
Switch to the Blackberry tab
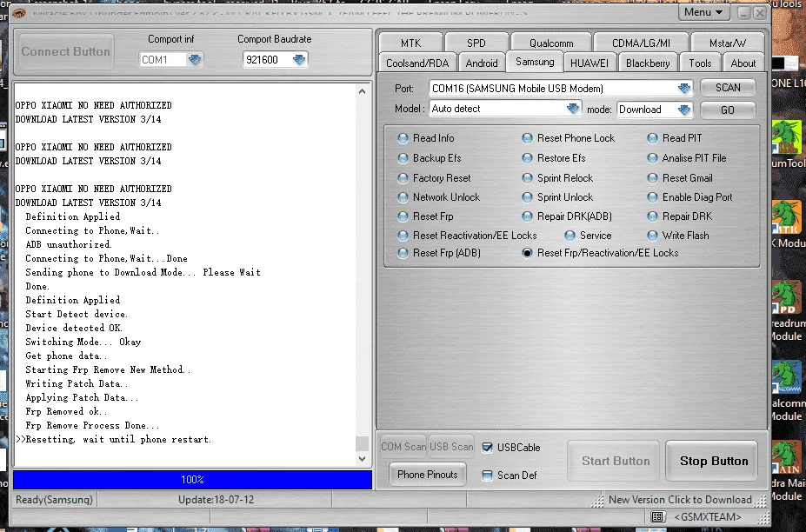click(x=648, y=63)
